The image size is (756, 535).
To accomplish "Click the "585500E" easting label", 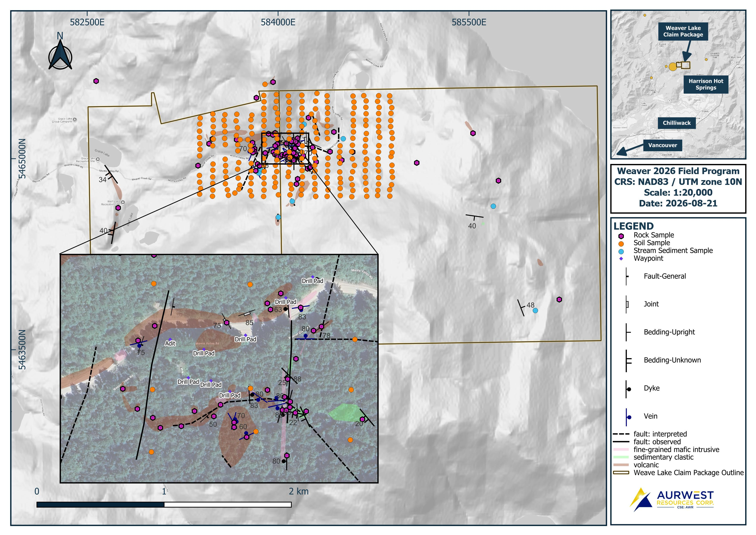I will 469,22.
